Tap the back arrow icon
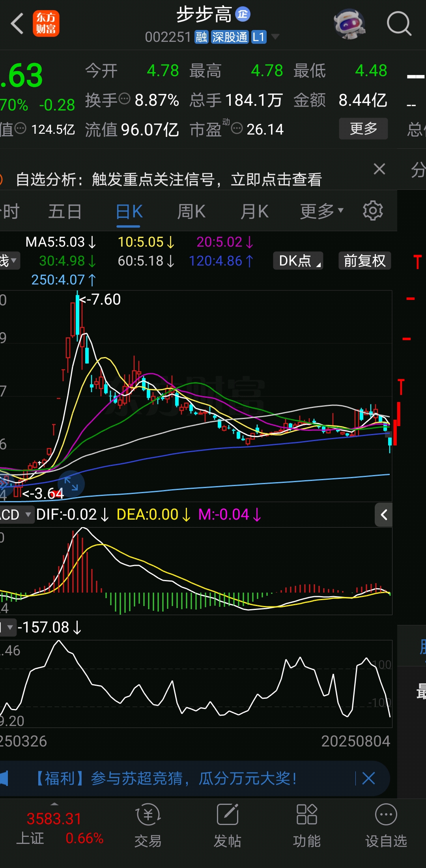 pyautogui.click(x=17, y=24)
